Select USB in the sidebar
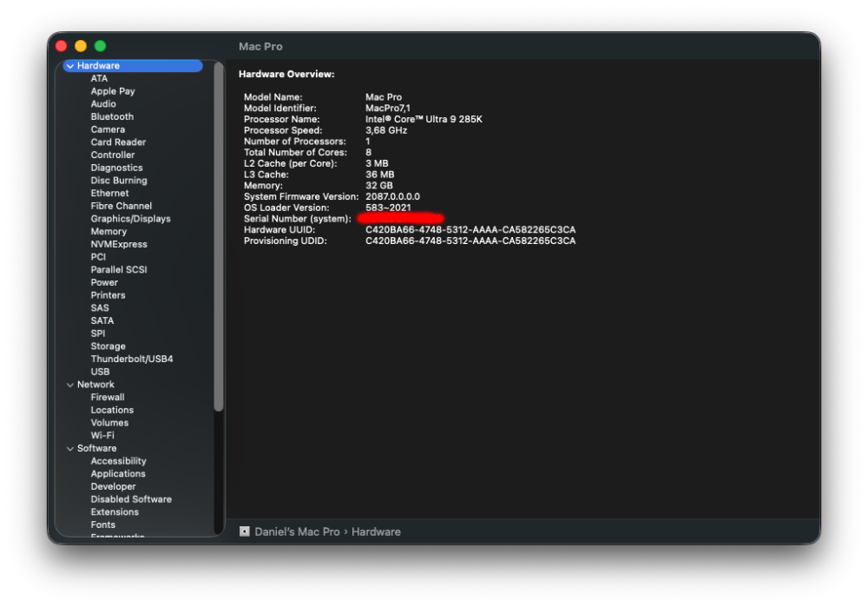 pyautogui.click(x=100, y=372)
